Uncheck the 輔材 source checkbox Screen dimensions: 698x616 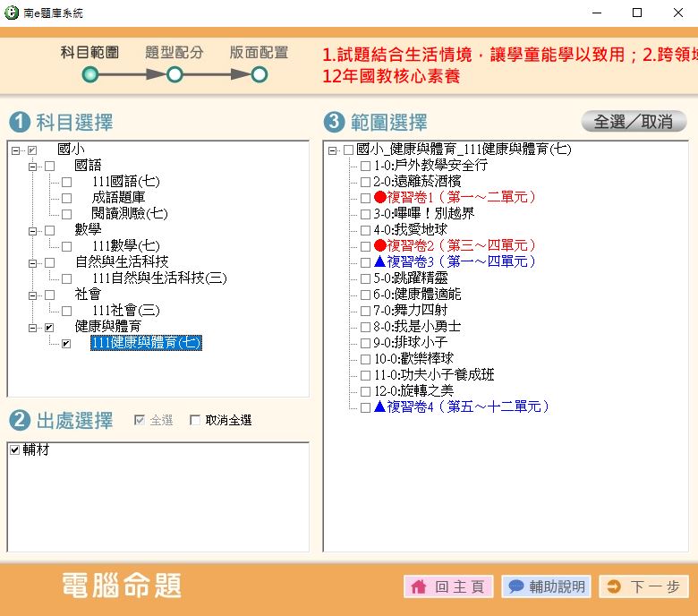(x=14, y=450)
